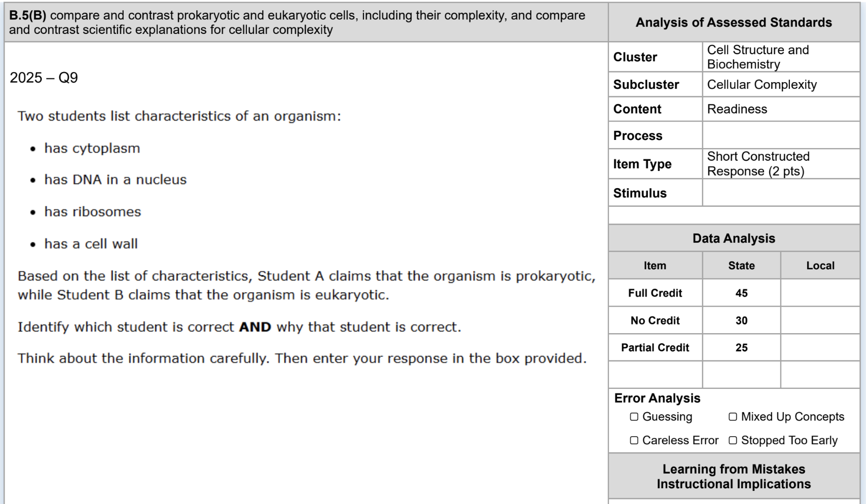866x504 pixels.
Task: Click the empty Process value cell
Action: coord(781,135)
